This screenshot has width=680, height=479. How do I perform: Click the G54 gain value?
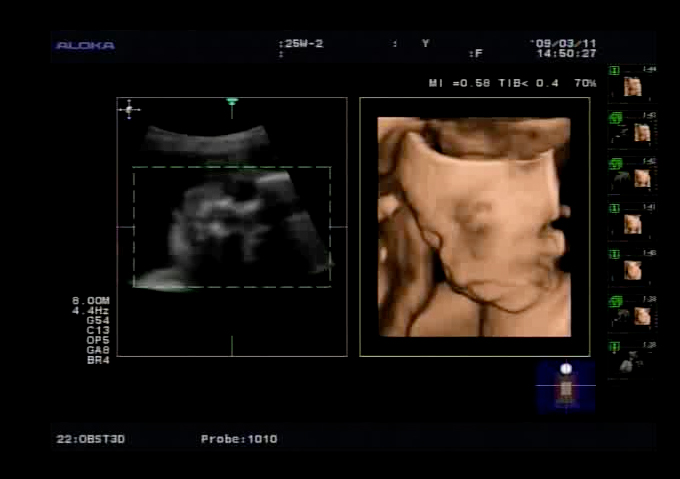pos(98,320)
